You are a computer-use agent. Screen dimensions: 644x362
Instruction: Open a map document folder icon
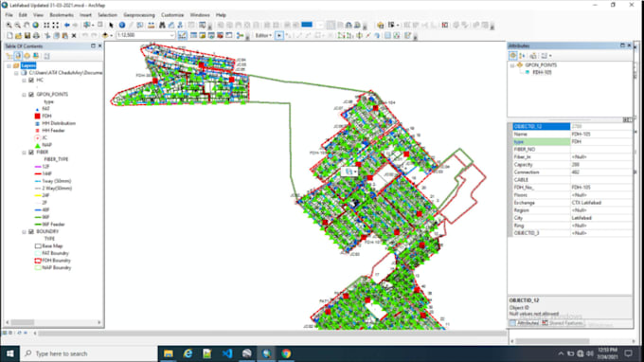coord(19,36)
